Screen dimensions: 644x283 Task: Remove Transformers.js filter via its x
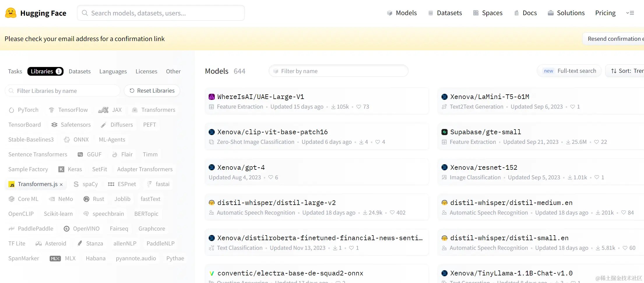(x=61, y=184)
